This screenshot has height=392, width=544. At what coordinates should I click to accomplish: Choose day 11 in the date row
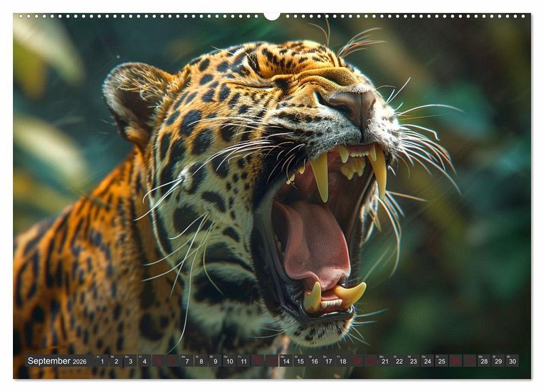click(x=243, y=361)
